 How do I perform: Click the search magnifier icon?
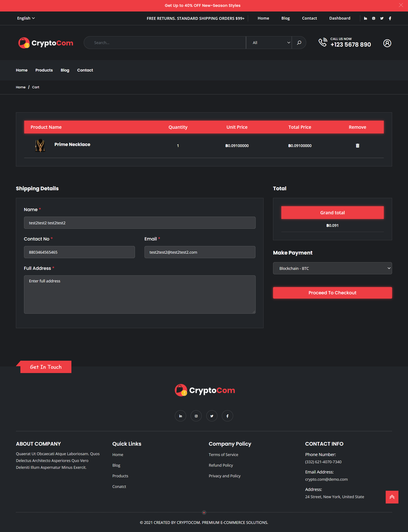click(299, 43)
